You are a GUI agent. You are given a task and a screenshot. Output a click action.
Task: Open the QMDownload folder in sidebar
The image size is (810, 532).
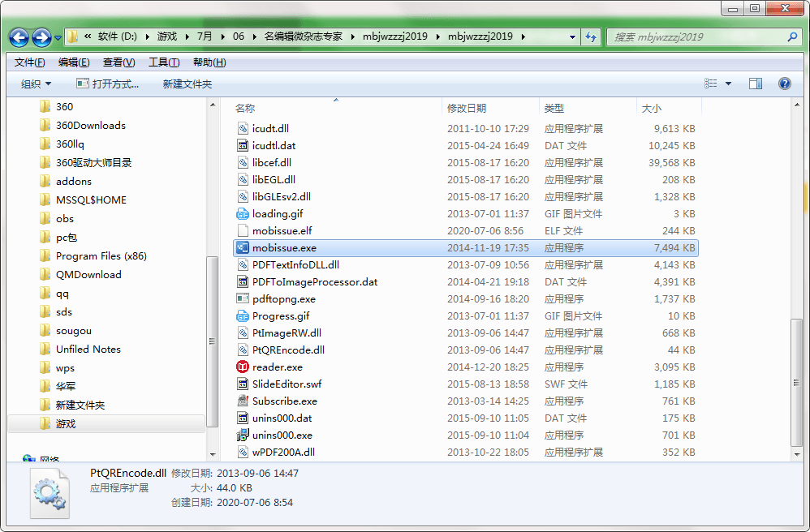pyautogui.click(x=88, y=274)
